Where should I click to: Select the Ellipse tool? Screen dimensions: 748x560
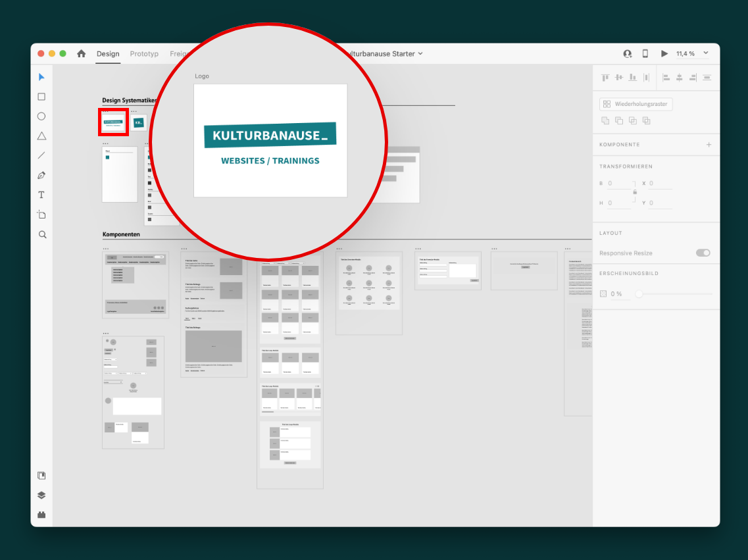[x=41, y=116]
